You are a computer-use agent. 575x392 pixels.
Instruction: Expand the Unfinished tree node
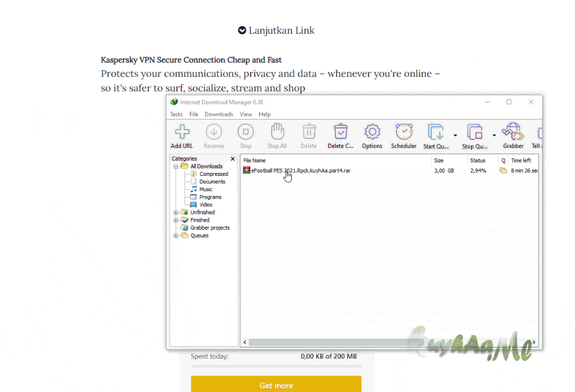176,212
